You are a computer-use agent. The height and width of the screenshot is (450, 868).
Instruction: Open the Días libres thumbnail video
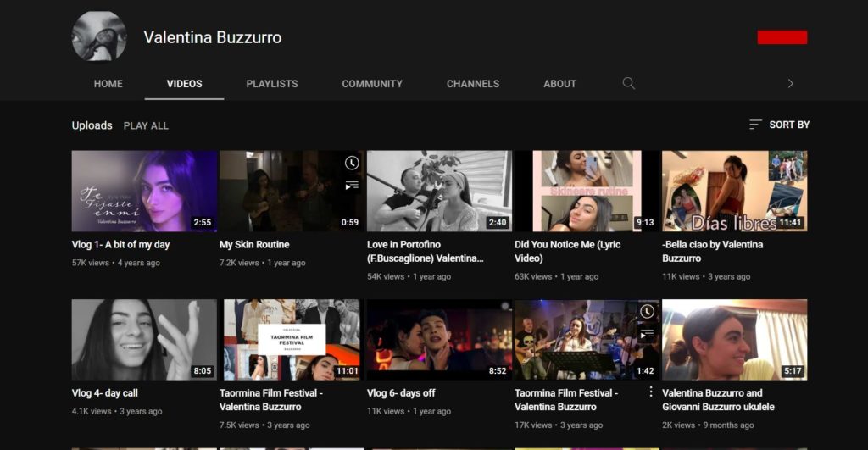click(735, 191)
